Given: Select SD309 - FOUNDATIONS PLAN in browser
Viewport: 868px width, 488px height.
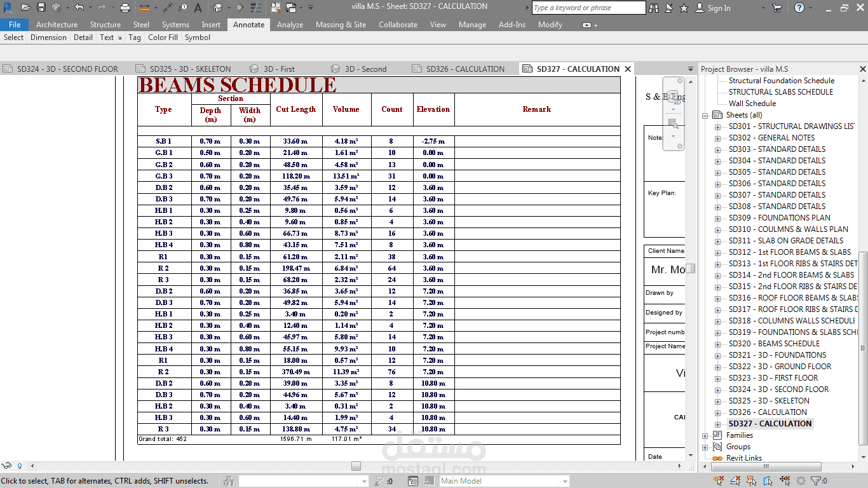Looking at the screenshot, I should (779, 218).
